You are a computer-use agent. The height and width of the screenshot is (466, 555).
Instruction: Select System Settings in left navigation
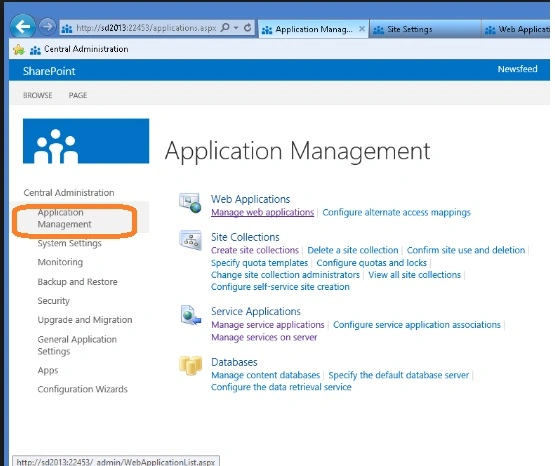click(x=69, y=243)
